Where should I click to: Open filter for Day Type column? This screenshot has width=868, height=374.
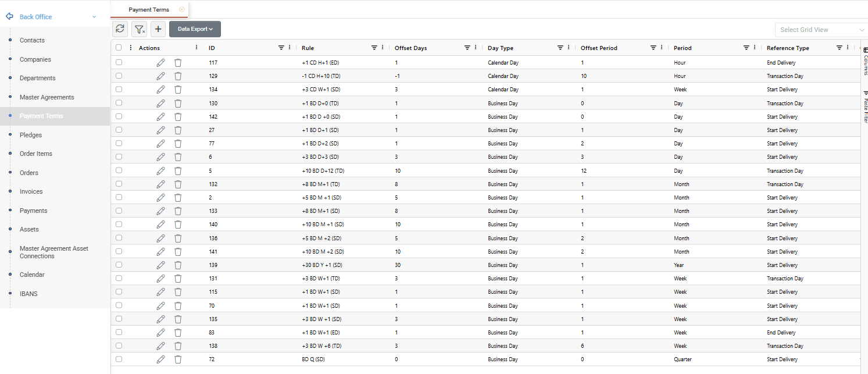[560, 48]
